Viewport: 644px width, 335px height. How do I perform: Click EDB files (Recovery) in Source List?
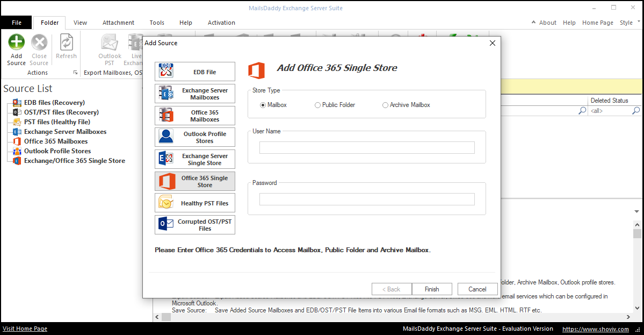pos(54,102)
